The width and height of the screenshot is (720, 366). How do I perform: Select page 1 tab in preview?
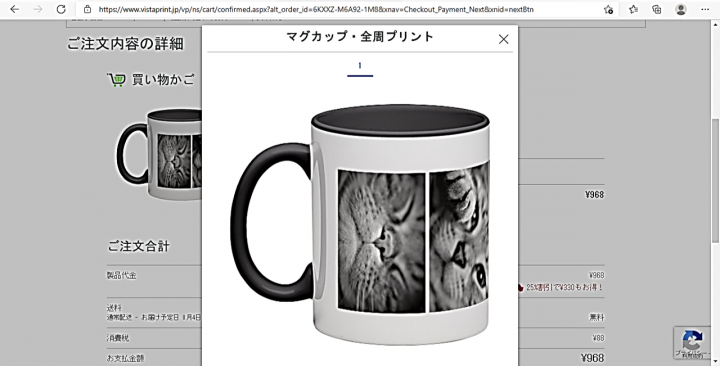[x=360, y=67]
